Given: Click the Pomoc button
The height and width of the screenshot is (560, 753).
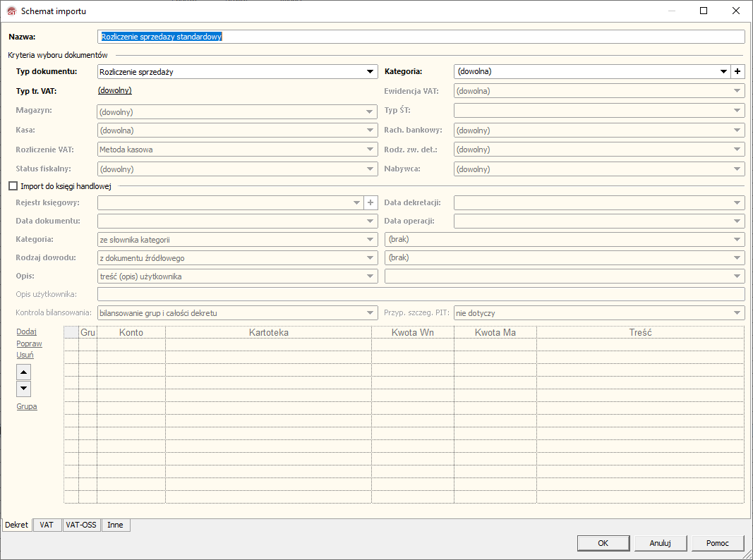Looking at the screenshot, I should click(718, 543).
